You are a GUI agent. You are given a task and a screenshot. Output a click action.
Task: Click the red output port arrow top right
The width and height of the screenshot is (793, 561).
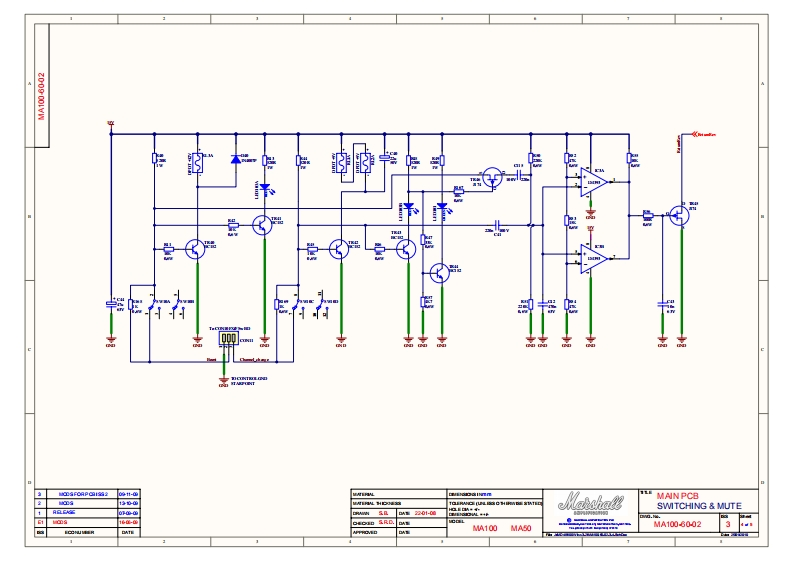coord(694,133)
